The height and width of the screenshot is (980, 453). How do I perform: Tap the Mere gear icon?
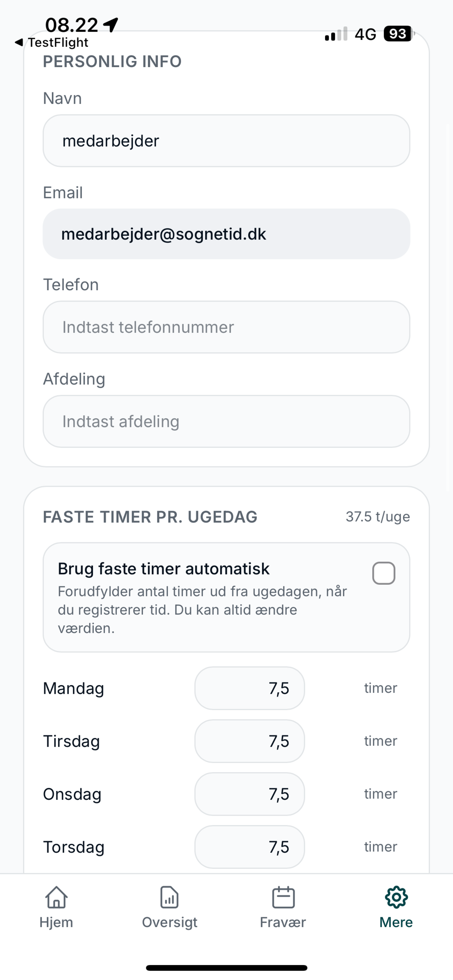coord(396,897)
